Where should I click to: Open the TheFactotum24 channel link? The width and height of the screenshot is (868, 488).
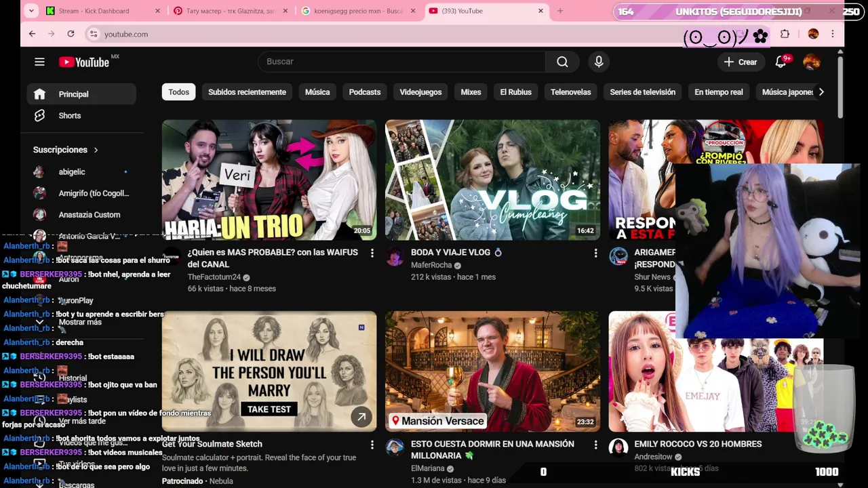(214, 277)
